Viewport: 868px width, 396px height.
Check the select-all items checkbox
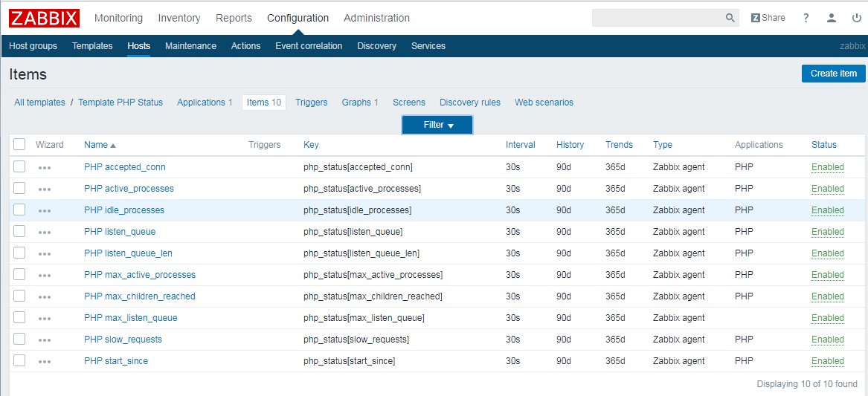pos(19,144)
